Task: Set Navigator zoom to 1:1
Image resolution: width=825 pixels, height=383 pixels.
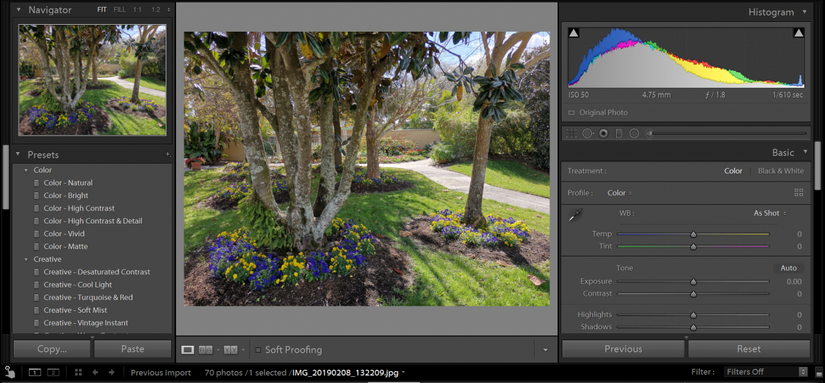Action: 137,9
